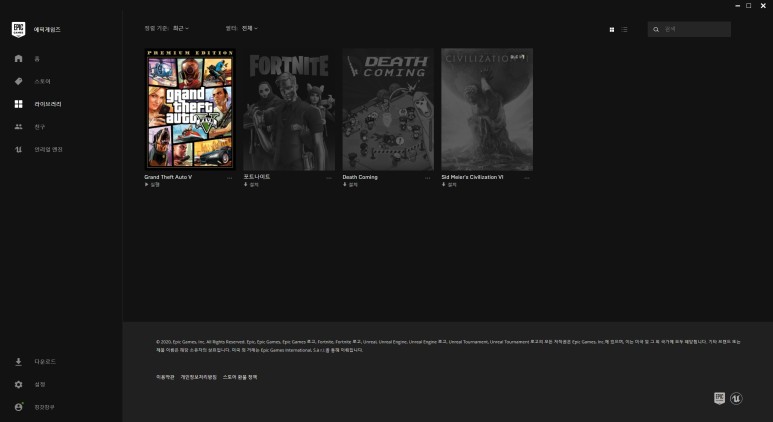Open the Downloads (다운로드) arrow icon
773x422 pixels.
click(18, 362)
